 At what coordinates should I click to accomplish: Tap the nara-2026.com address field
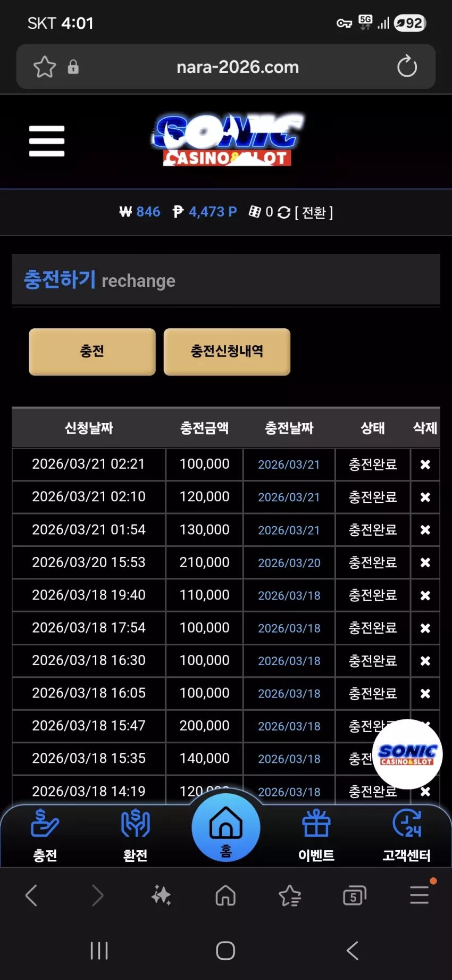tap(237, 67)
